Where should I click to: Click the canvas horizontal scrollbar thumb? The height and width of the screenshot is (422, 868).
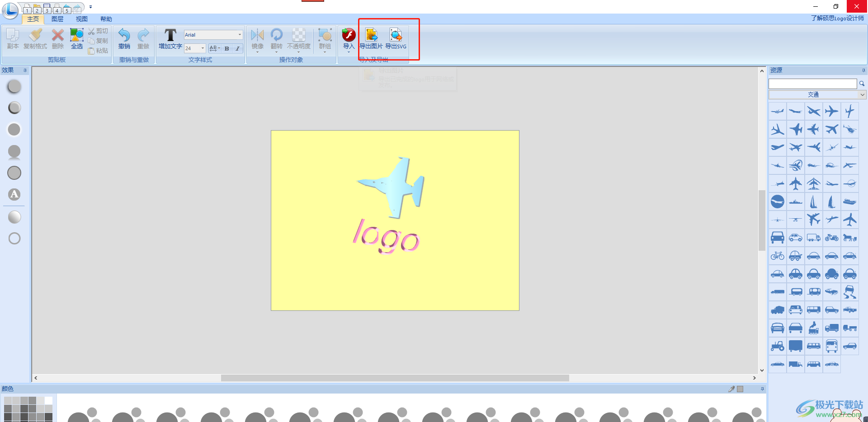tap(395, 378)
